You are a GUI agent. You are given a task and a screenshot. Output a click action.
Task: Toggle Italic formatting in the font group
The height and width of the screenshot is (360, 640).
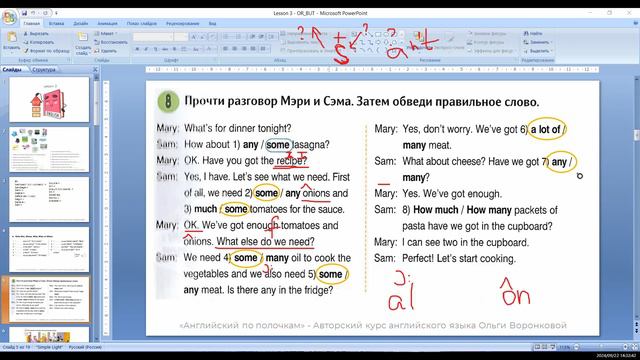tap(146, 49)
